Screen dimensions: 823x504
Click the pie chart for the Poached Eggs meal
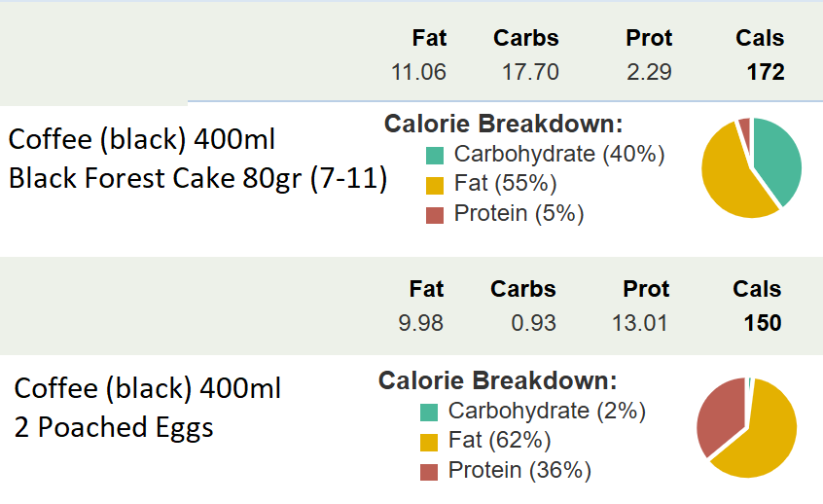(x=746, y=426)
